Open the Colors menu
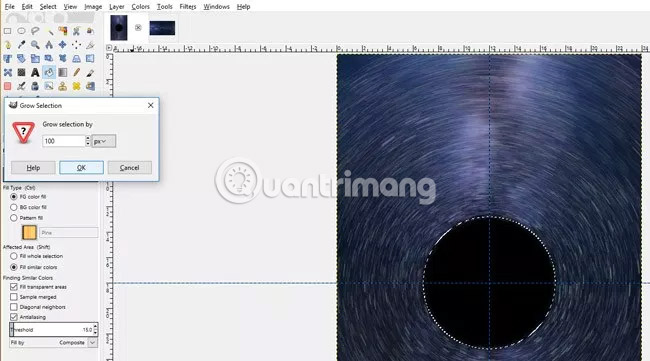 (x=140, y=7)
